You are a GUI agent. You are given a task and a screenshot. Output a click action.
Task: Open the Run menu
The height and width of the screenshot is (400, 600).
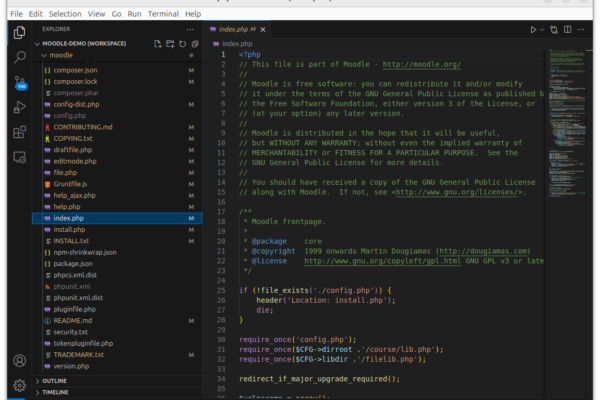click(134, 14)
